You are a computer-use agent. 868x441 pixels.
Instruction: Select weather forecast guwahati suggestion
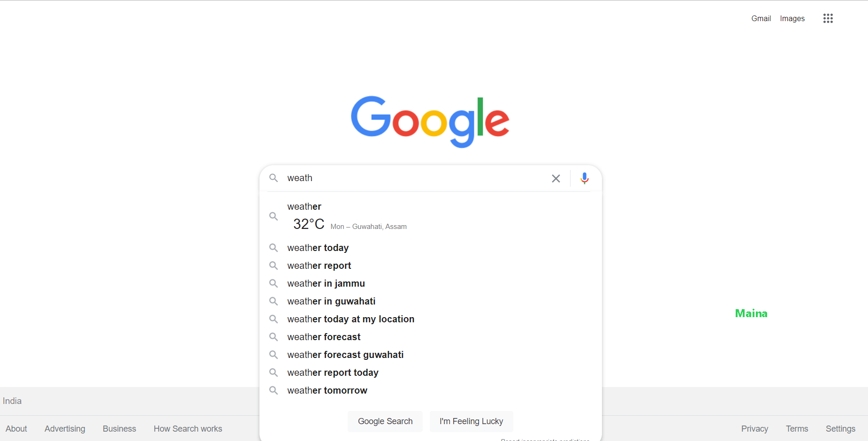[431, 355]
